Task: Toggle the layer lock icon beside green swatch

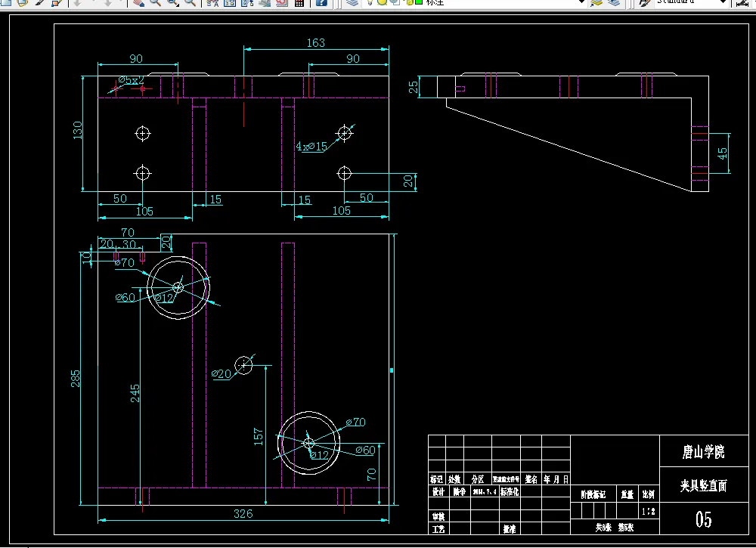Action: point(409,2)
